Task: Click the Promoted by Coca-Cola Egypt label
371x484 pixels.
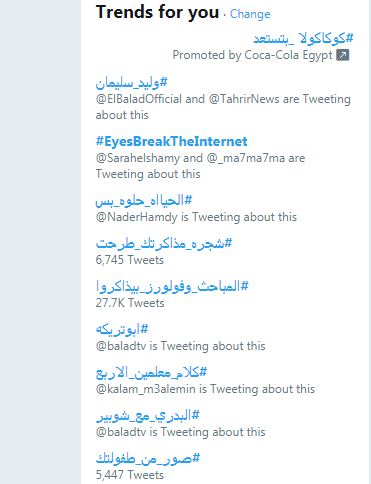Action: click(x=252, y=55)
